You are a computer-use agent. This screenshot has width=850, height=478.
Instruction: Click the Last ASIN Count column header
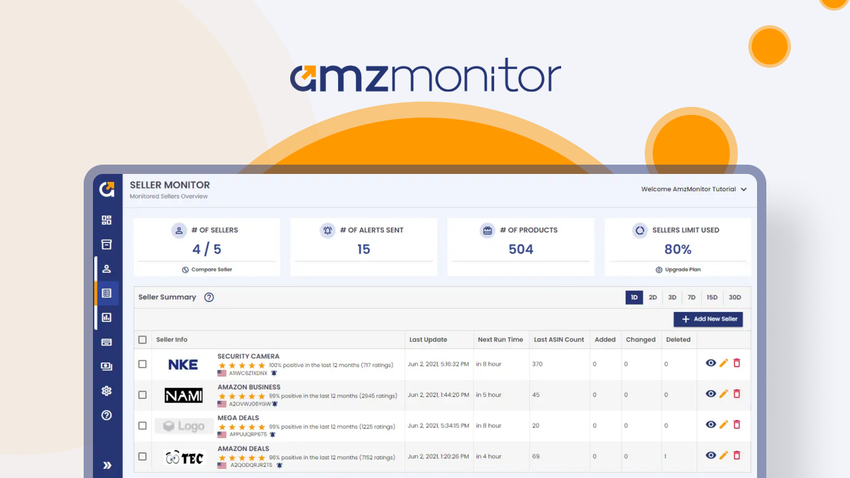pyautogui.click(x=559, y=340)
